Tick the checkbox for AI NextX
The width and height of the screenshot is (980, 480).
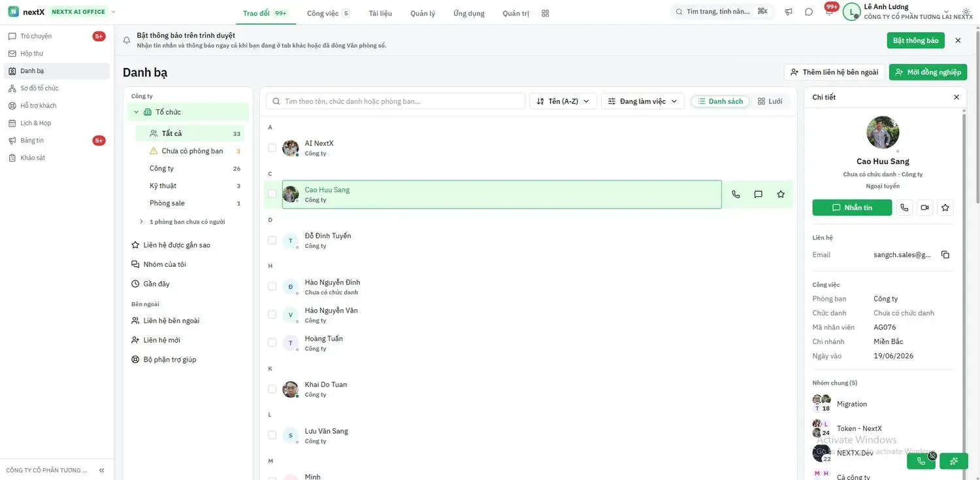point(272,148)
